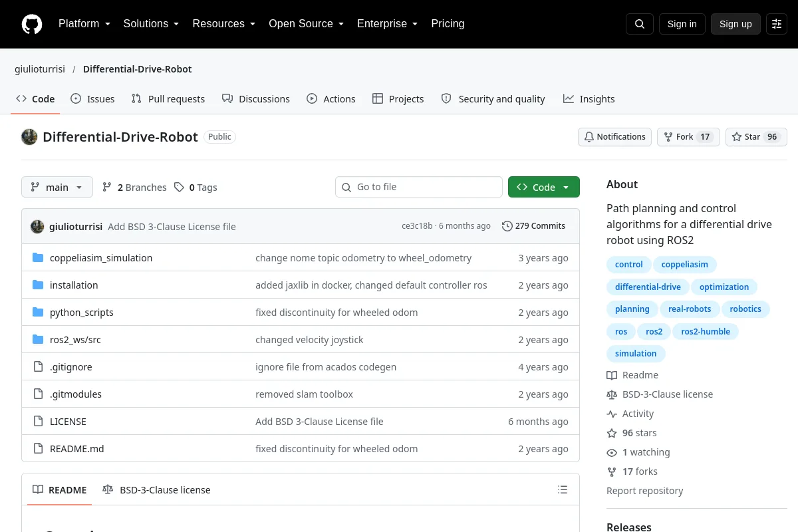Image resolution: width=798 pixels, height=532 pixels.
Task: Select the ros2-humble topic tag
Action: click(706, 332)
